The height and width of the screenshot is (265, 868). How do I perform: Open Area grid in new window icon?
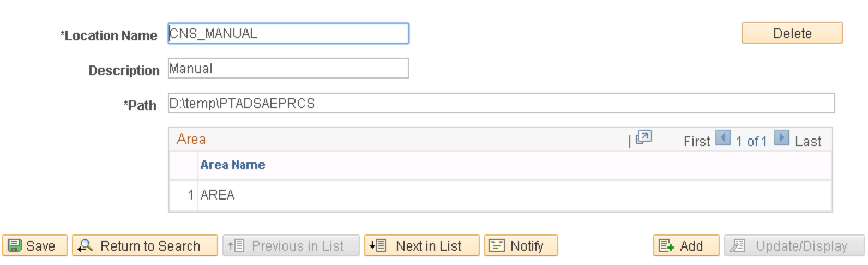[644, 137]
